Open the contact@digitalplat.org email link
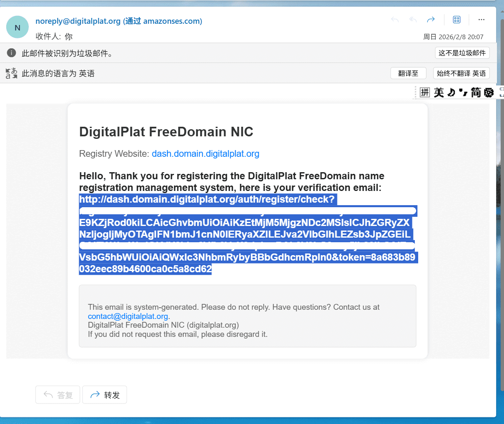The height and width of the screenshot is (424, 504). 128,316
